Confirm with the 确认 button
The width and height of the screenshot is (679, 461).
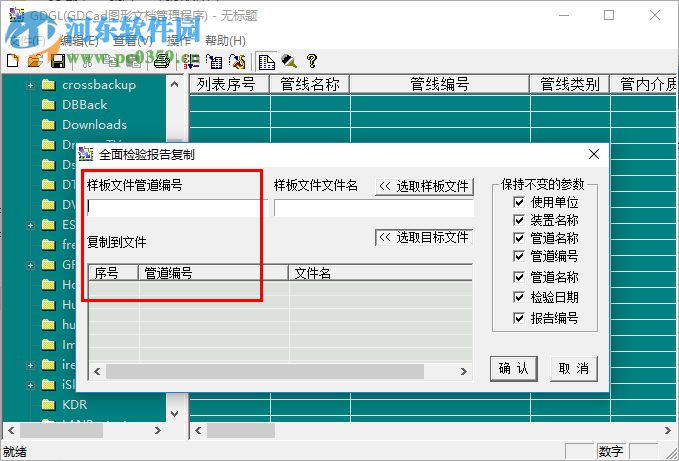click(x=514, y=368)
